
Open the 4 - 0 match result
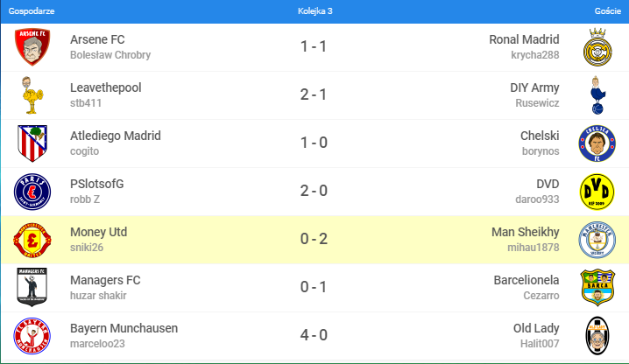click(x=314, y=336)
